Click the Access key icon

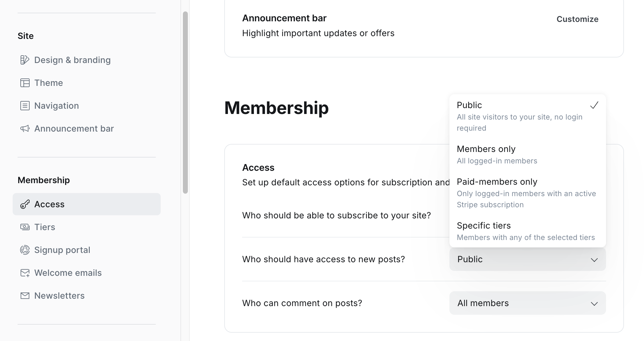pyautogui.click(x=25, y=204)
